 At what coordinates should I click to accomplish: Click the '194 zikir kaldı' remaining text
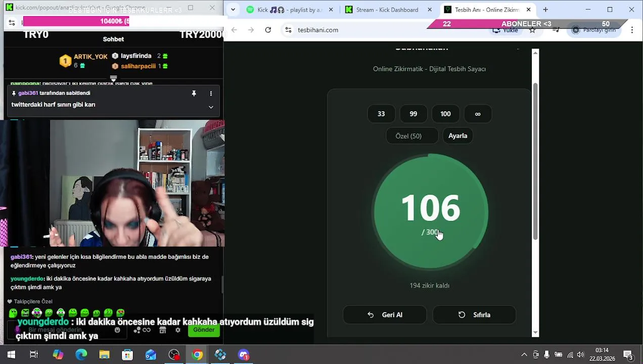pyautogui.click(x=430, y=286)
